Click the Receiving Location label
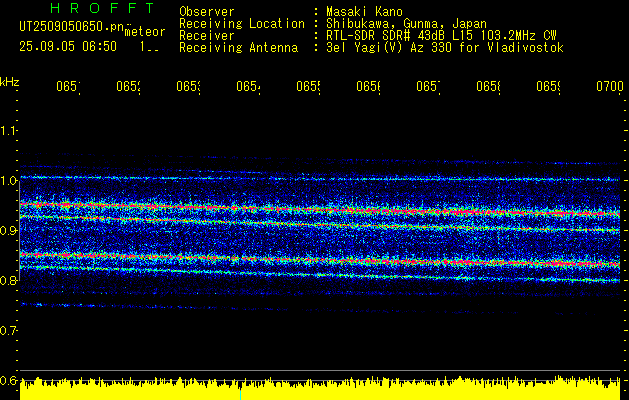This screenshot has width=629, height=400. click(x=242, y=24)
